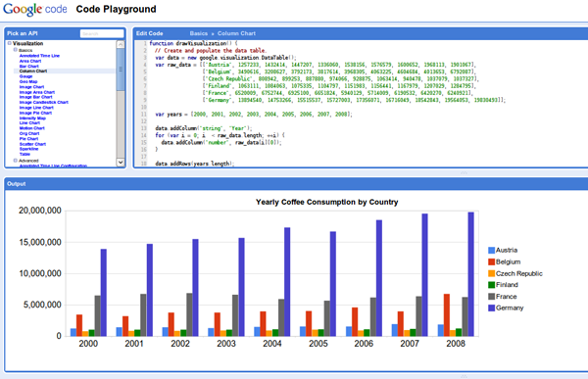Click the Germany bar for 2008
This screenshot has width=588, height=379.
pos(471,274)
